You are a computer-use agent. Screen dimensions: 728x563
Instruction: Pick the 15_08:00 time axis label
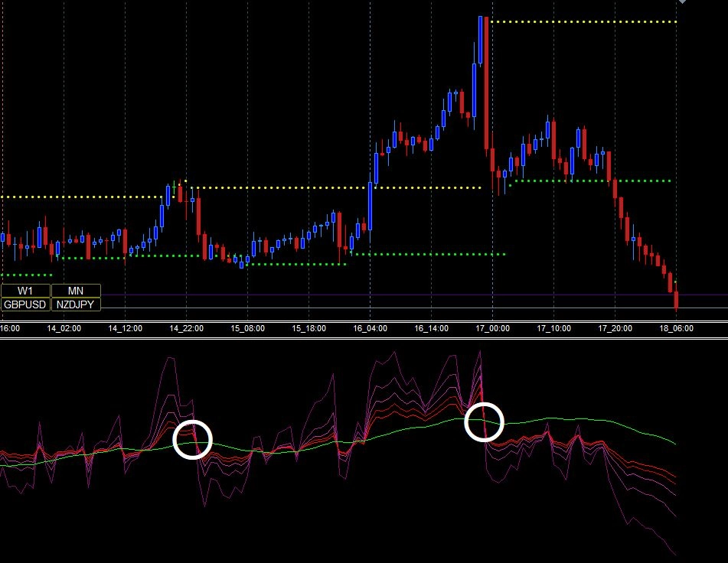click(247, 328)
